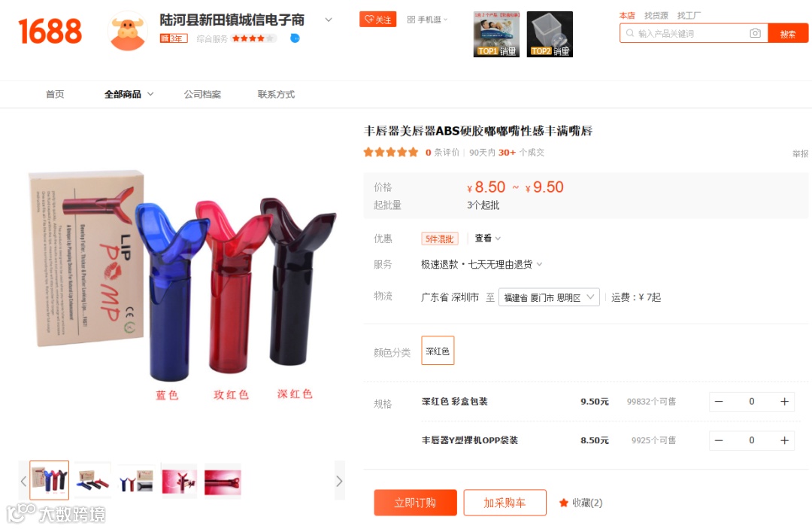The width and height of the screenshot is (812, 529).
Task: Click the 1688 logo
Action: coord(50,31)
